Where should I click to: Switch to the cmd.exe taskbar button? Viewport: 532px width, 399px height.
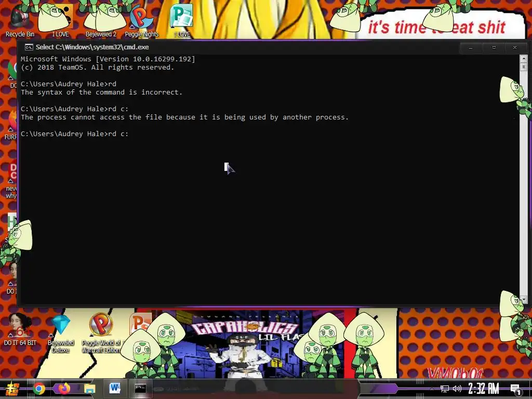[x=140, y=389]
